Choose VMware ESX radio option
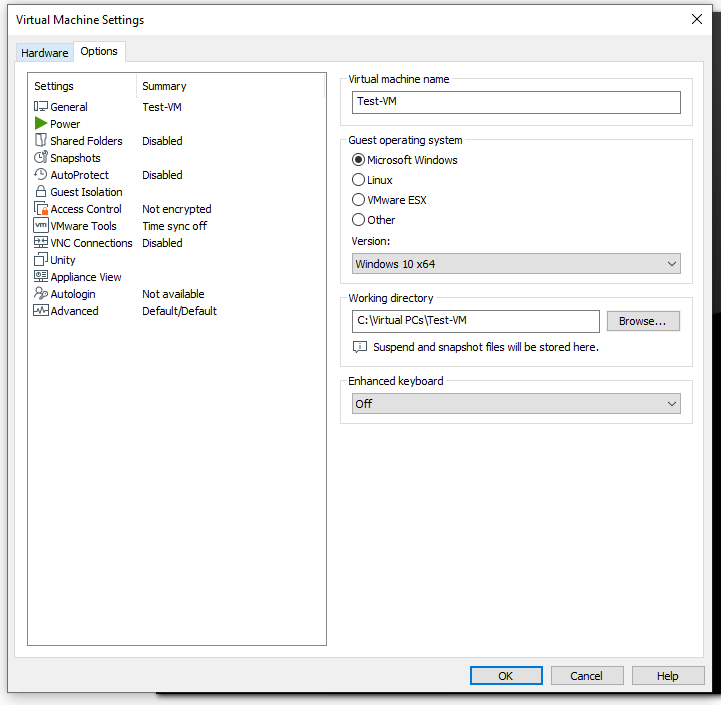Screen dimensions: 721x705 pyautogui.click(x=358, y=200)
